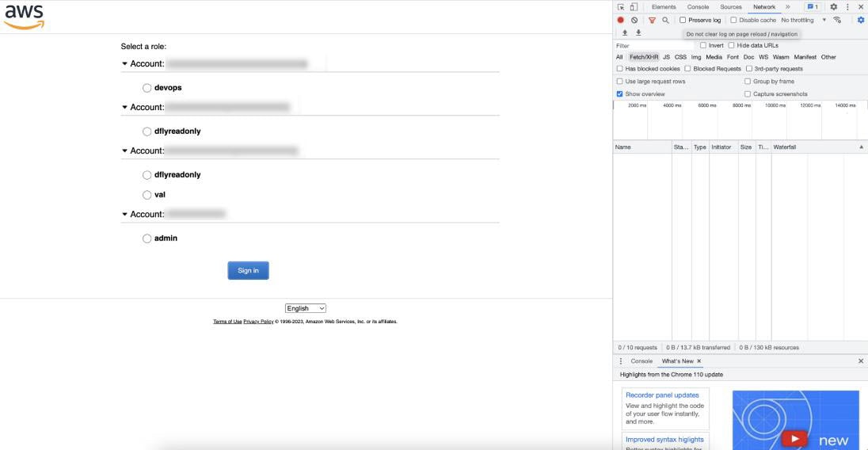Close the DevTools drawer

[x=861, y=361]
